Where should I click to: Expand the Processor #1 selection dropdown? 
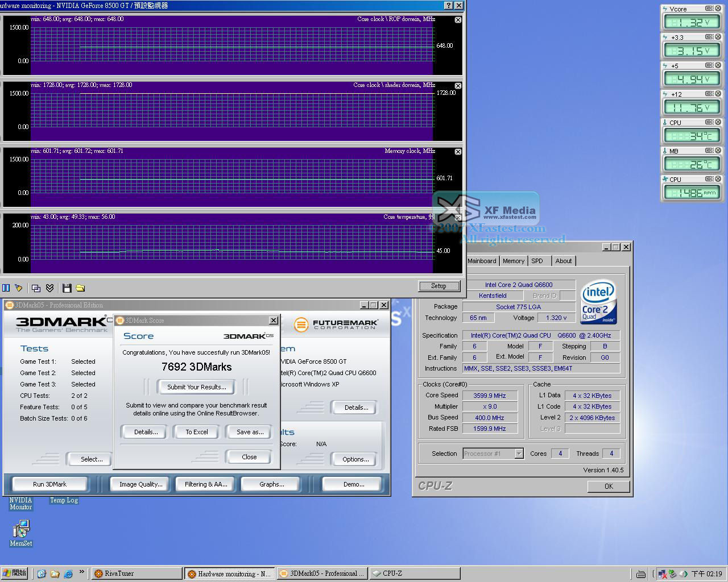(519, 454)
